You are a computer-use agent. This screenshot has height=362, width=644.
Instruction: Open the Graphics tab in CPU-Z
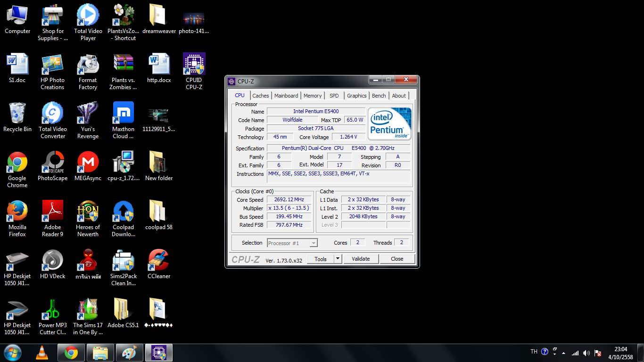[356, 96]
